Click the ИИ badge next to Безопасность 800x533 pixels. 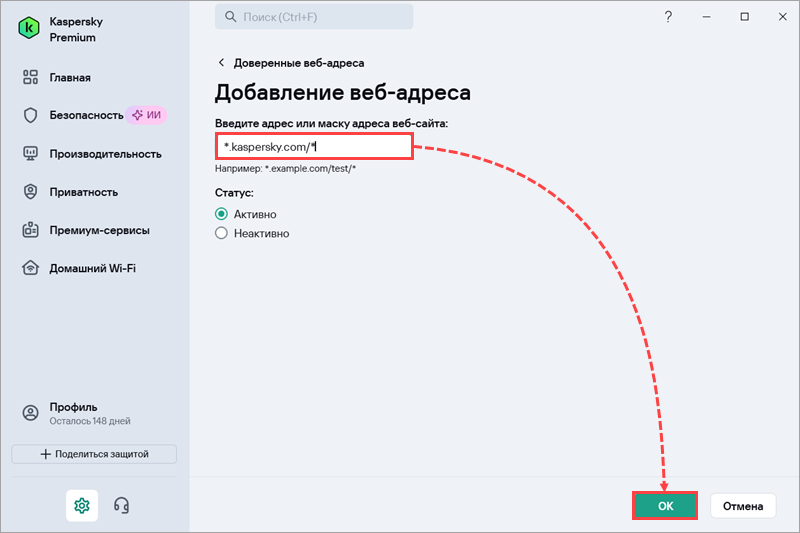click(x=146, y=115)
